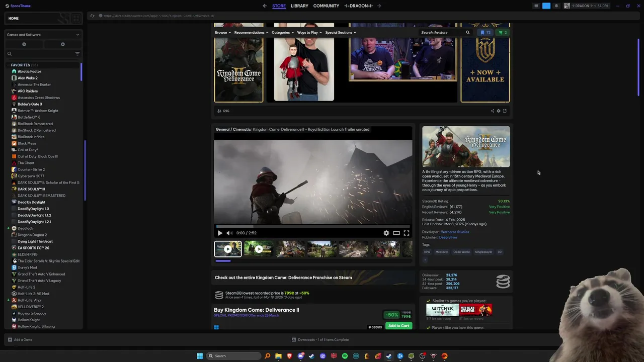This screenshot has height=362, width=644.
Task: Select the Open World tag
Action: click(x=461, y=252)
